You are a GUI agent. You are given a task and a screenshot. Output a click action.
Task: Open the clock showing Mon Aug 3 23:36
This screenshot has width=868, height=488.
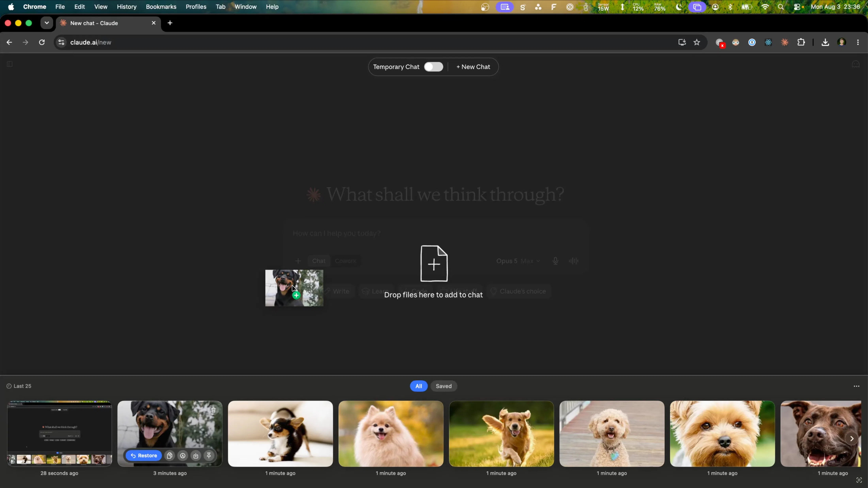835,7
